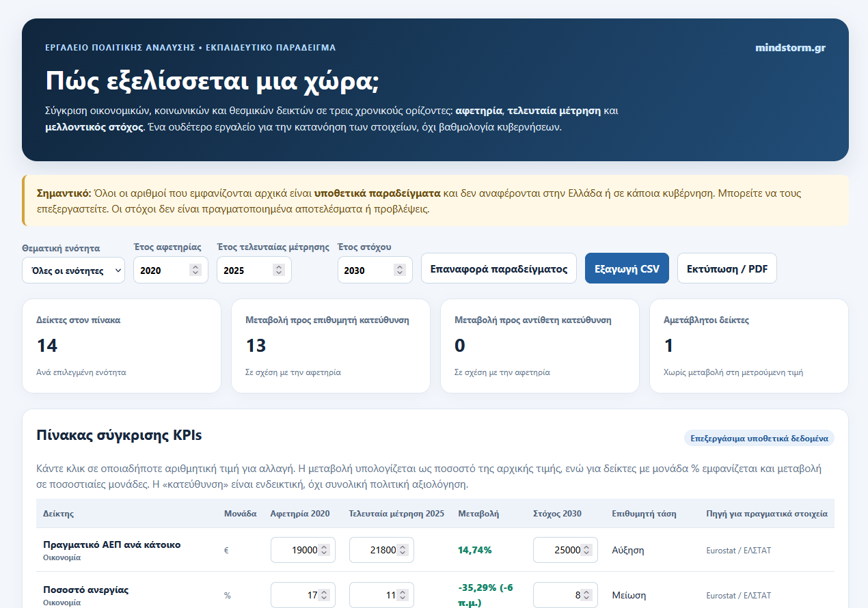Click the Αμετάβλητοι δείκτες summary card
Image resolution: width=868 pixels, height=608 pixels.
point(749,346)
